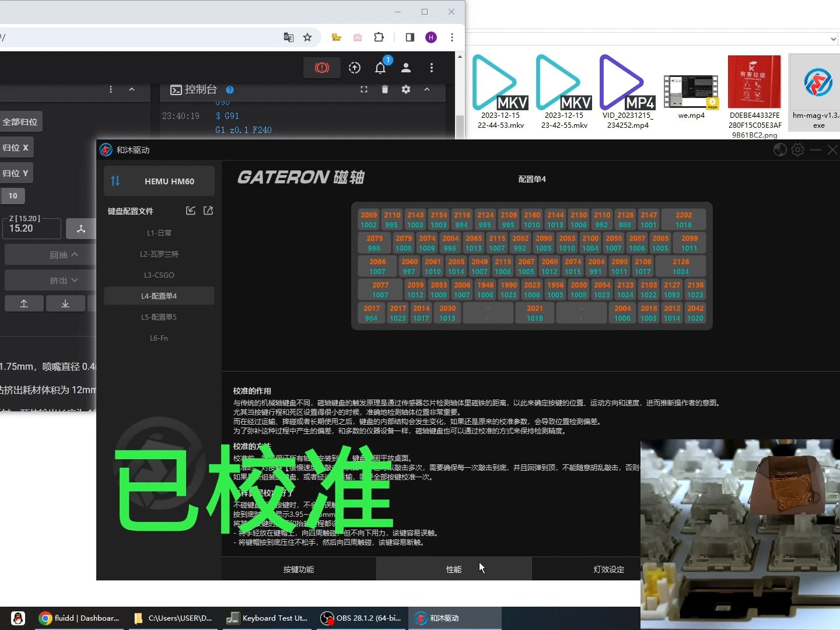Viewport: 840px width, 630px height.
Task: Click the 全部归位 home all button
Action: coord(21,122)
